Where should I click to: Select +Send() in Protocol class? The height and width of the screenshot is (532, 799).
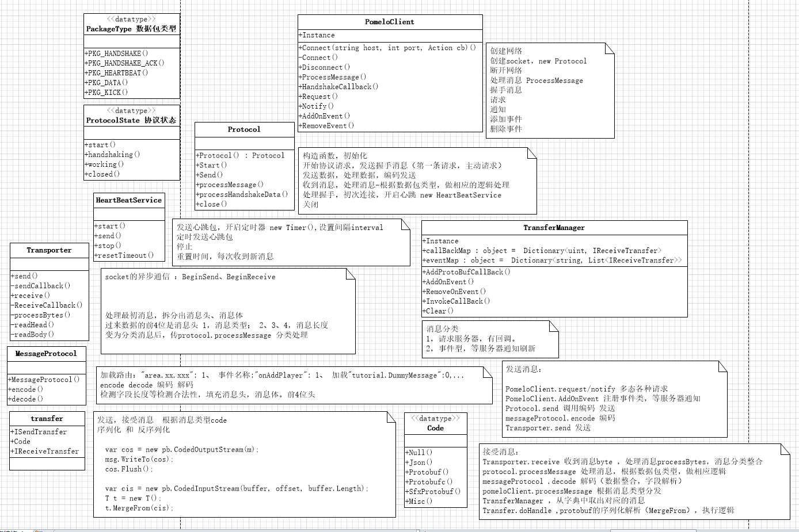point(210,175)
